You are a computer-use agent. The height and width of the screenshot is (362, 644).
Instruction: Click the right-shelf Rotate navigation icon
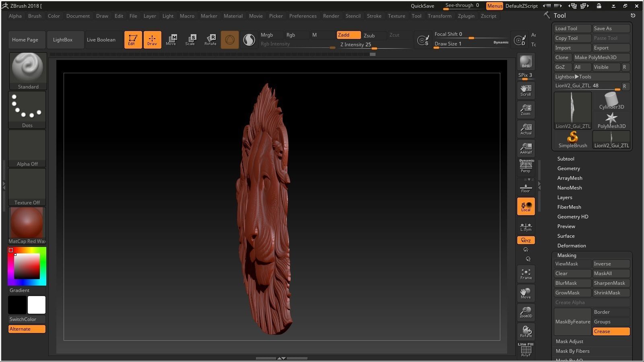click(526, 332)
